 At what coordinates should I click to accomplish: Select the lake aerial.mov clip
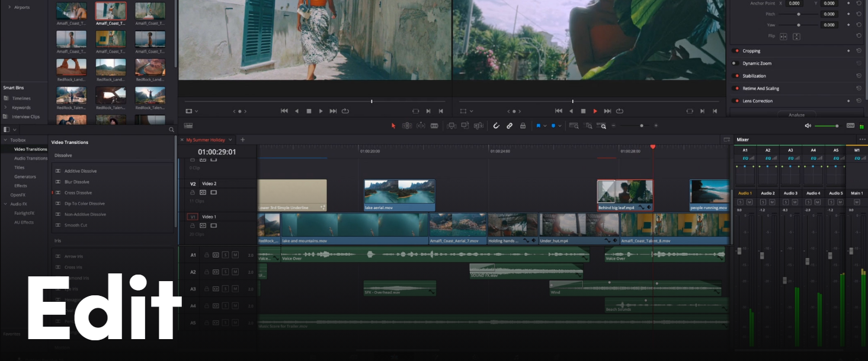[399, 195]
